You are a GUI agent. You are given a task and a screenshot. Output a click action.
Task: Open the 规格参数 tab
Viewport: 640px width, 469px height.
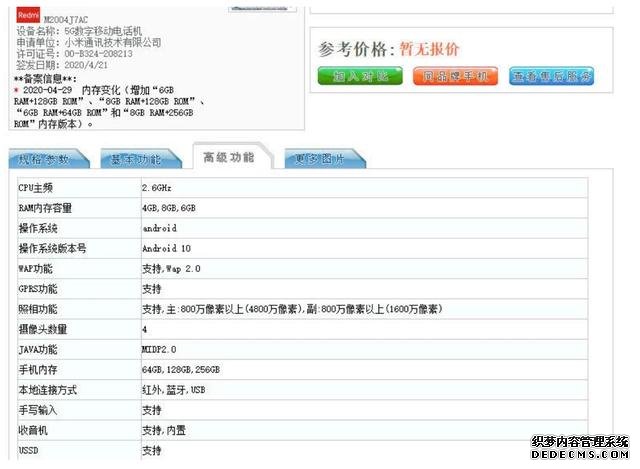coord(48,159)
